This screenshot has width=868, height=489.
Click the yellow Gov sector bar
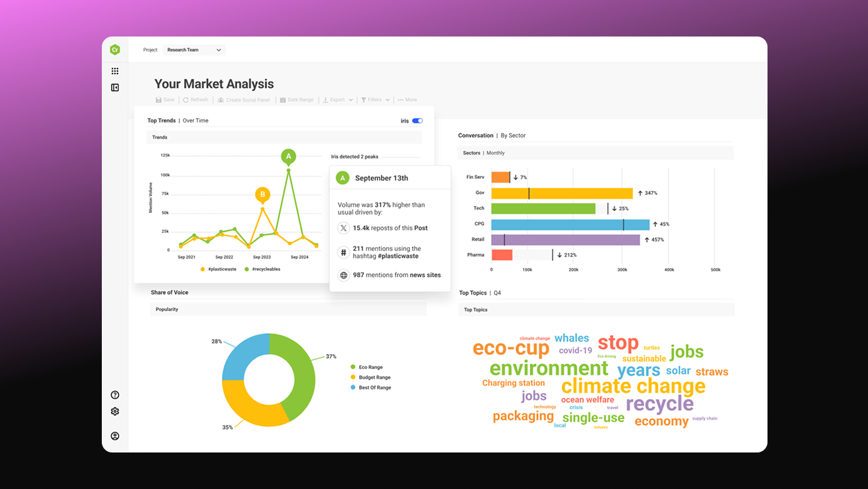coord(562,193)
